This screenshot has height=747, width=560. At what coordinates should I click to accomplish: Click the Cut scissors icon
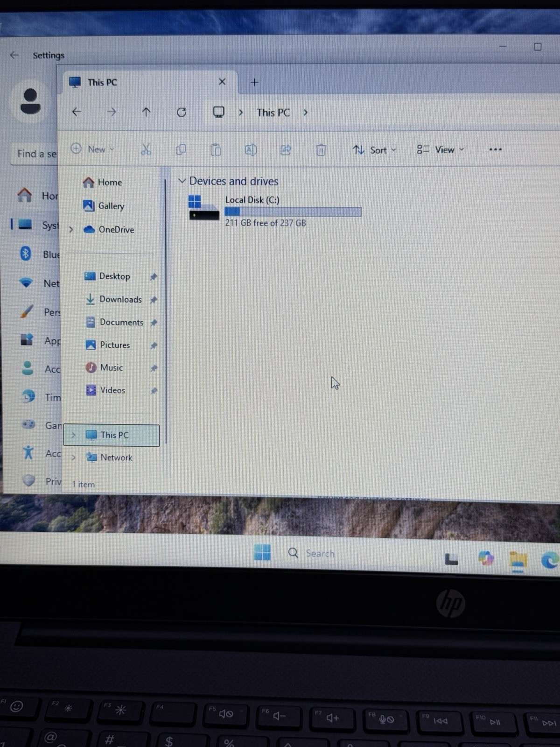tap(146, 149)
